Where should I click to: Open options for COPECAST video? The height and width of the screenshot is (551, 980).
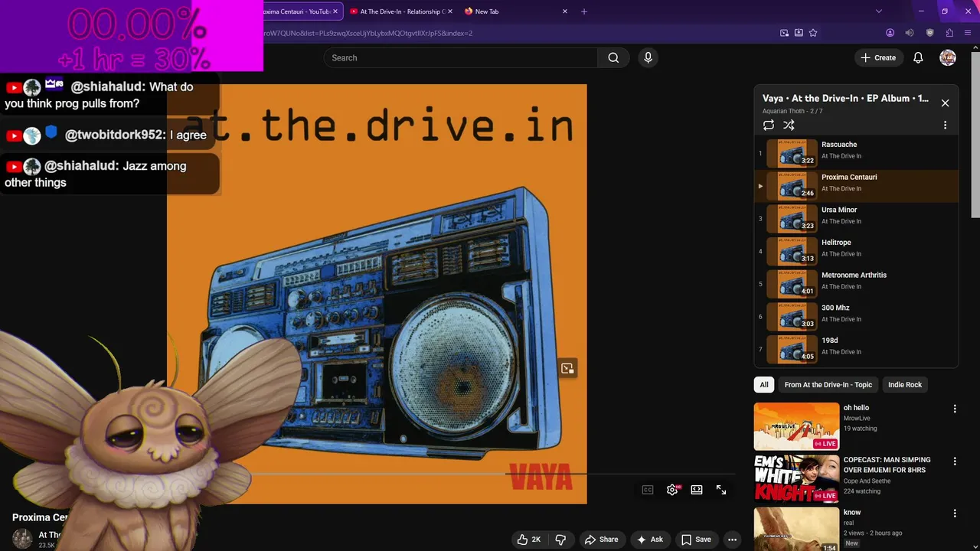955,461
